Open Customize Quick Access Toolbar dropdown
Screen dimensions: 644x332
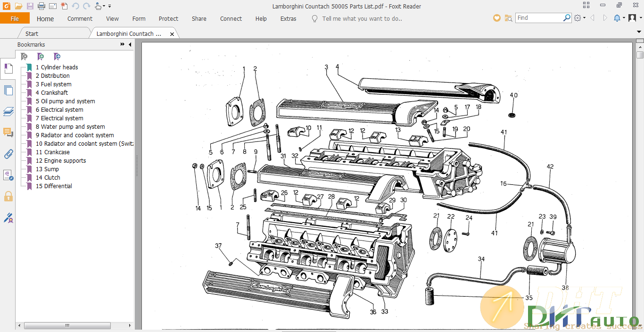pos(110,6)
